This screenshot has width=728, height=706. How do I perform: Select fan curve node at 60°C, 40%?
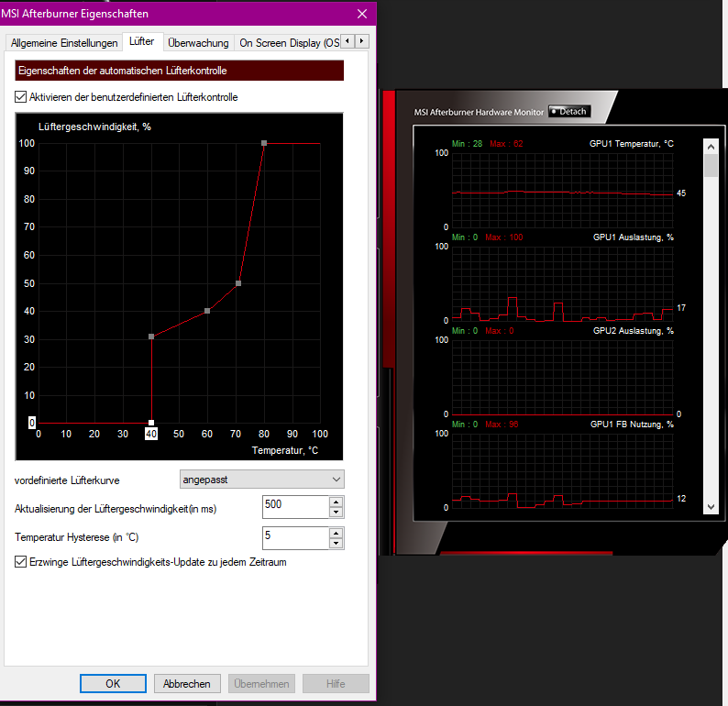click(x=207, y=311)
